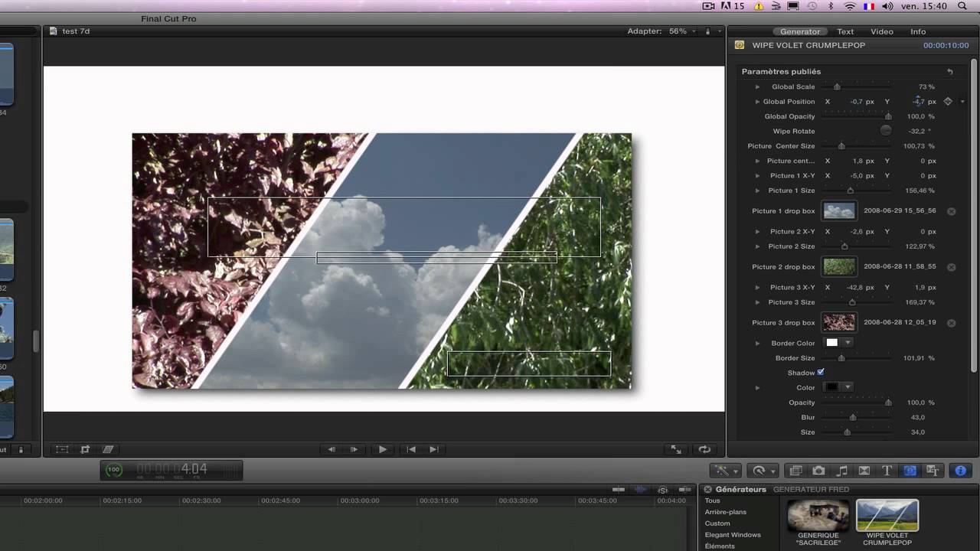
Task: Open Global Position animation menu arrow
Action: (962, 101)
